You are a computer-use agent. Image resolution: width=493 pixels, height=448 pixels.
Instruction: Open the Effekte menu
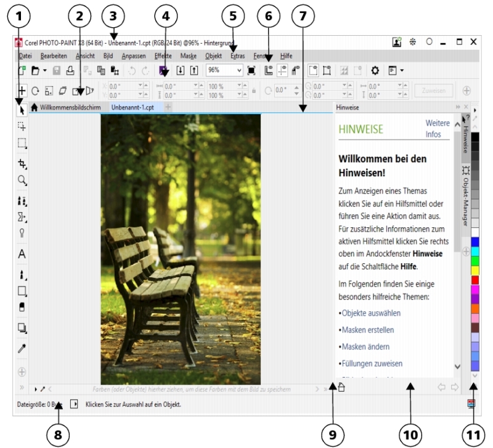(163, 55)
